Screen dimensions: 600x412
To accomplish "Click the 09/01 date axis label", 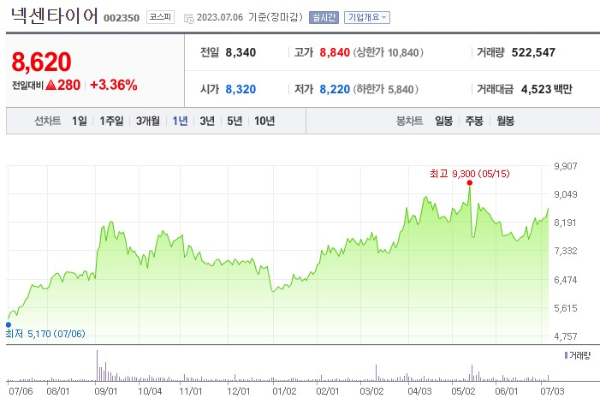I will [x=106, y=391].
